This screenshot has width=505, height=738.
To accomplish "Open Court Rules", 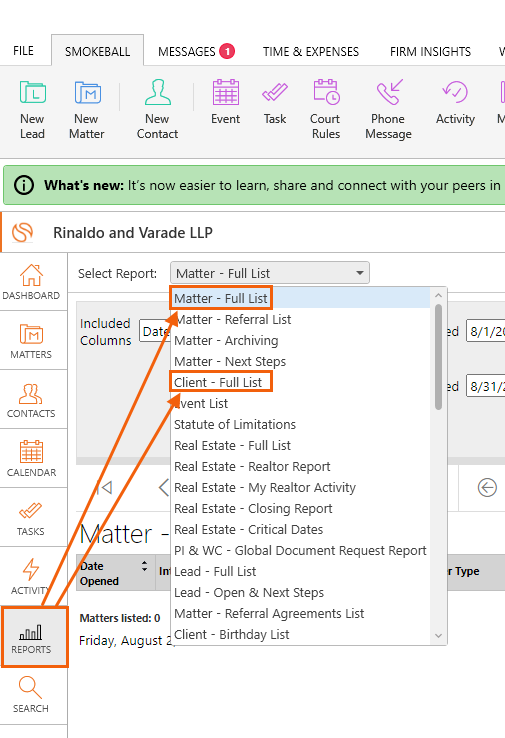I will coord(326,109).
